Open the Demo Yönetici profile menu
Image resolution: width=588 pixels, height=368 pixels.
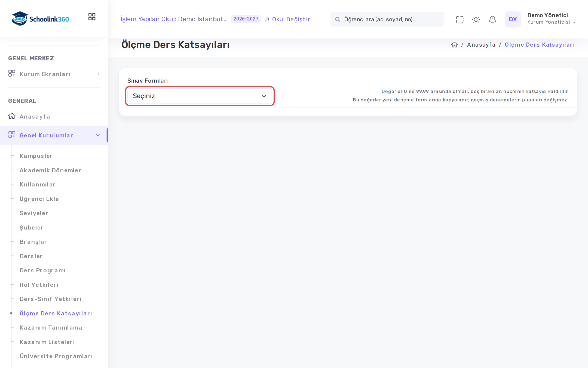tap(551, 19)
